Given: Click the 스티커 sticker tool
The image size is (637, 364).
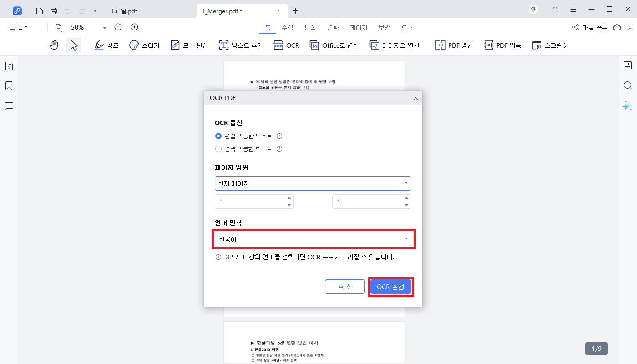Looking at the screenshot, I should coord(144,45).
